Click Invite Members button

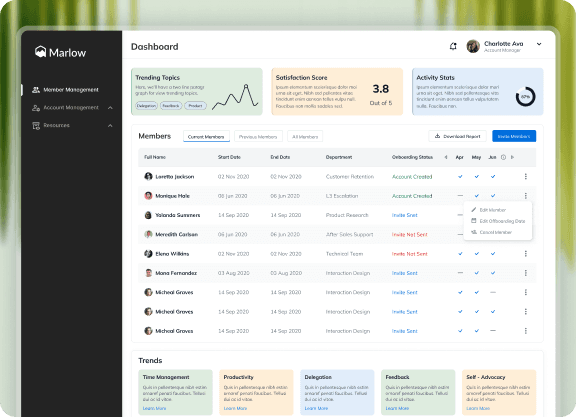pyautogui.click(x=514, y=136)
